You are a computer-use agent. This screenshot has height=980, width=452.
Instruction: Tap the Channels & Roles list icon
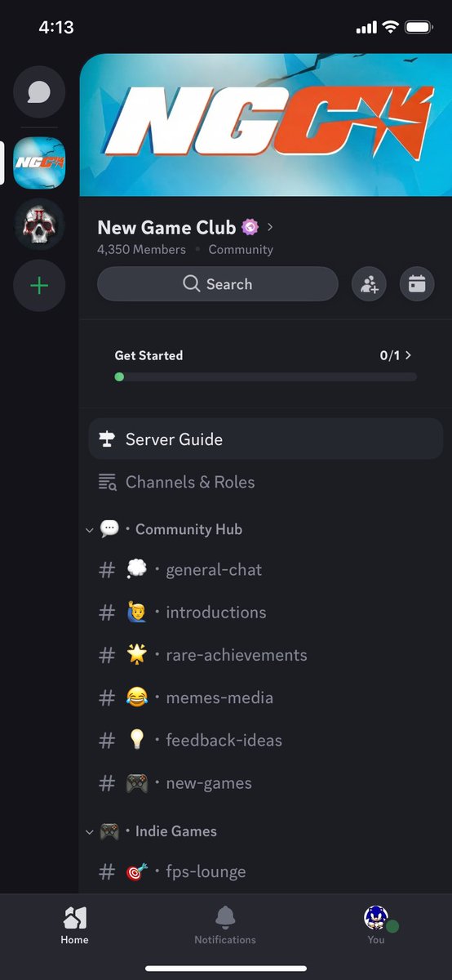pyautogui.click(x=107, y=482)
